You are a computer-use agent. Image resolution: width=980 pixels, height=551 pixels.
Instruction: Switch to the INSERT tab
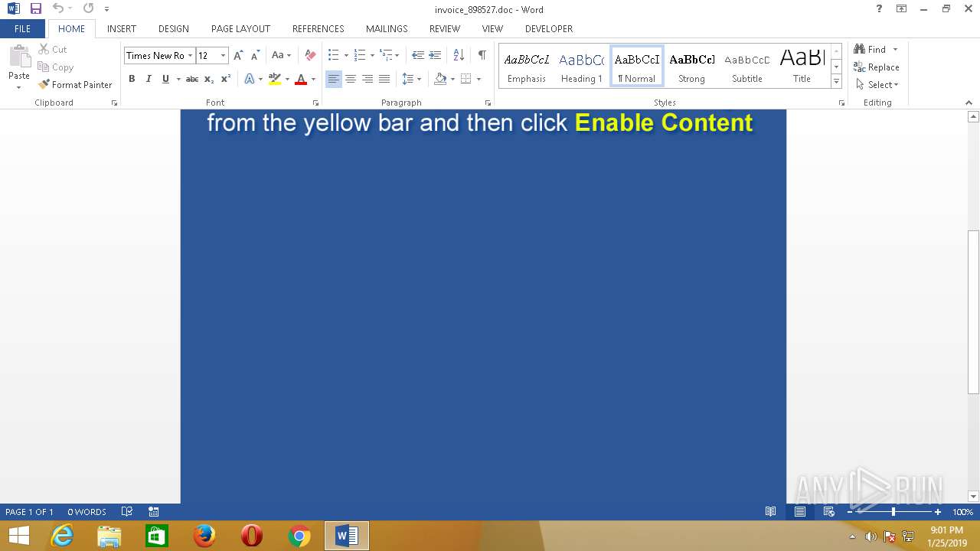click(x=122, y=28)
